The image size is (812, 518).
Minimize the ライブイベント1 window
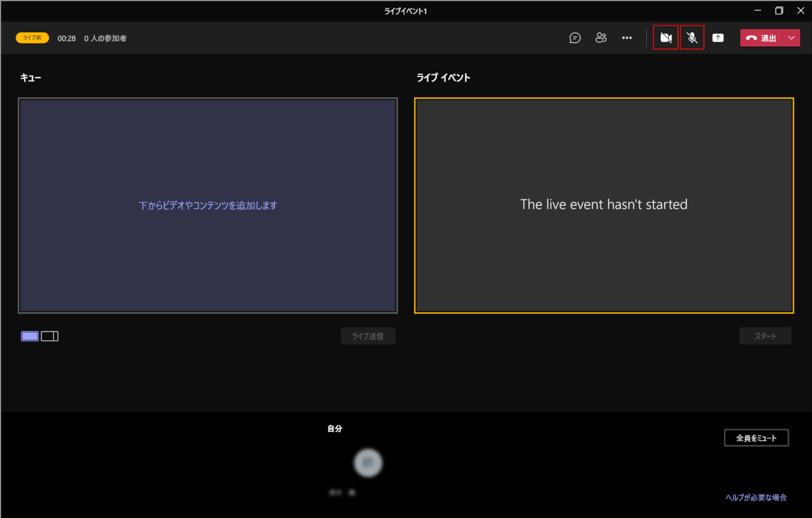(758, 10)
